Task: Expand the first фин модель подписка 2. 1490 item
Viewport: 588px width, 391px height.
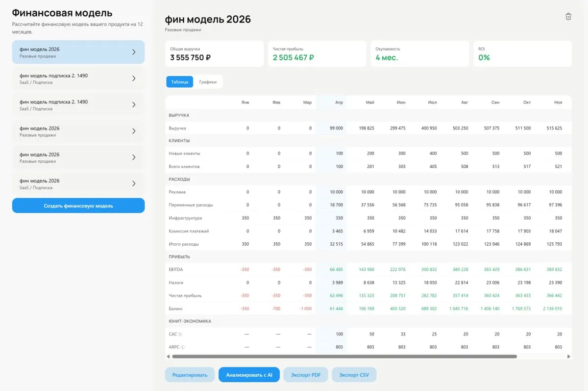Action: click(x=134, y=78)
